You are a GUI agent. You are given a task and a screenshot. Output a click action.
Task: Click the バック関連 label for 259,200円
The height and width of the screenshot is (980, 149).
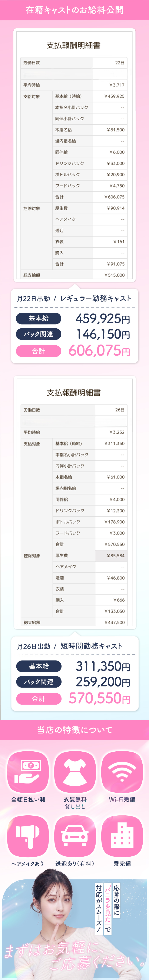point(39,682)
